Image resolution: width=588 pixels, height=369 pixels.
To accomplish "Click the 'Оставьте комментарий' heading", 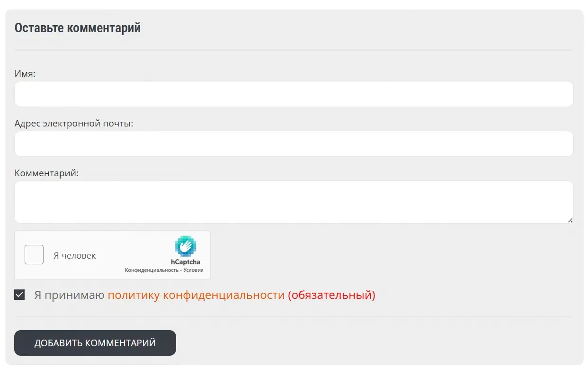I will pos(78,28).
